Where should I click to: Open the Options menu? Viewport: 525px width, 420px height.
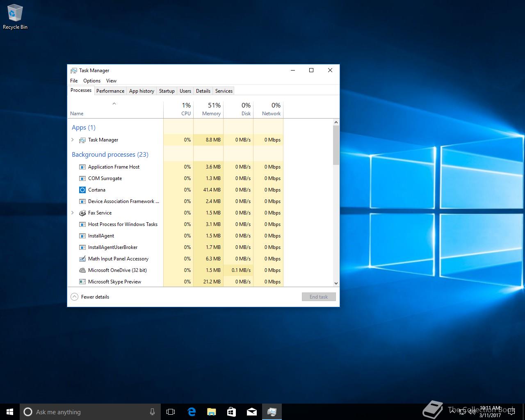click(92, 81)
